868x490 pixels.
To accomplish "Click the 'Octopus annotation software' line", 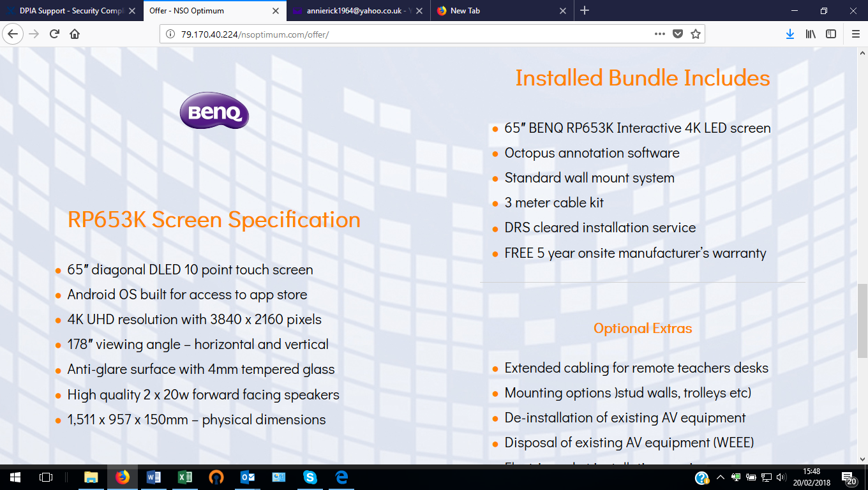I will pyautogui.click(x=592, y=153).
